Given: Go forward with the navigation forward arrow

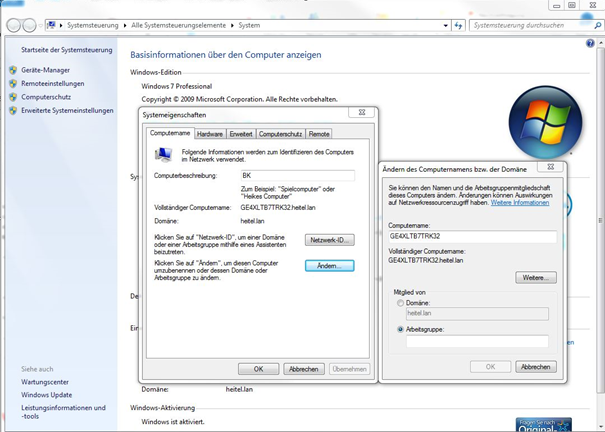Looking at the screenshot, I should (29, 25).
